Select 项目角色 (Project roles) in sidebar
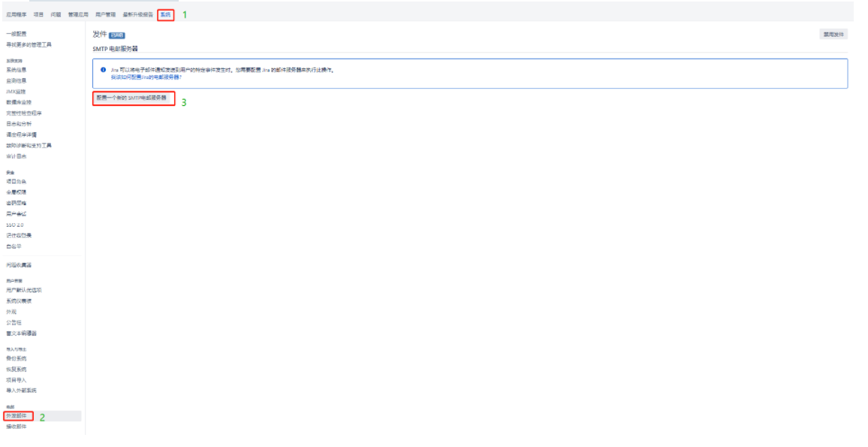Screen dimensions: 868x447 pyautogui.click(x=16, y=182)
